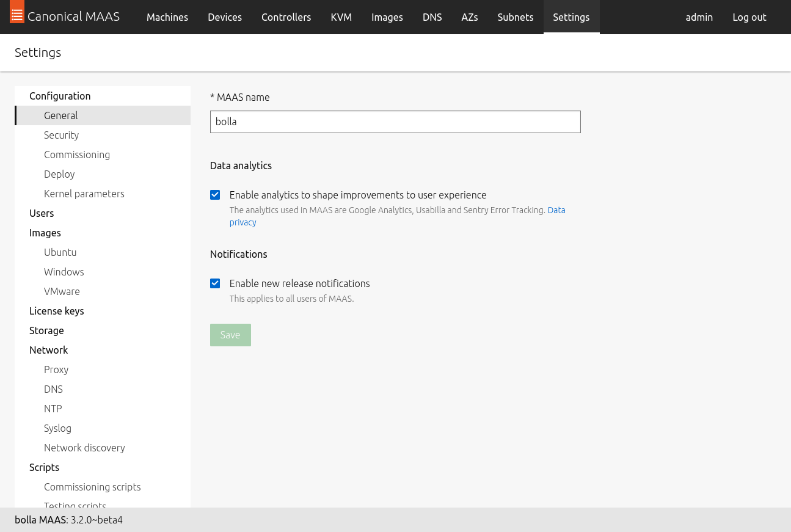Open the KVM page
Screen dimensions: 791x532
pyautogui.click(x=341, y=17)
